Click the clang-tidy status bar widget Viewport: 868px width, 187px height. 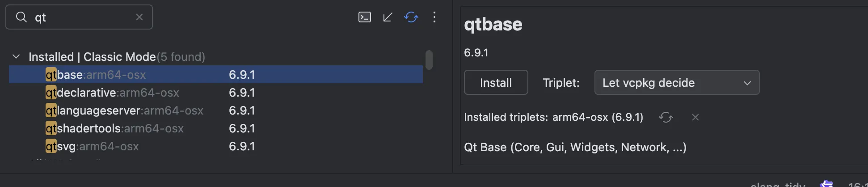778,184
